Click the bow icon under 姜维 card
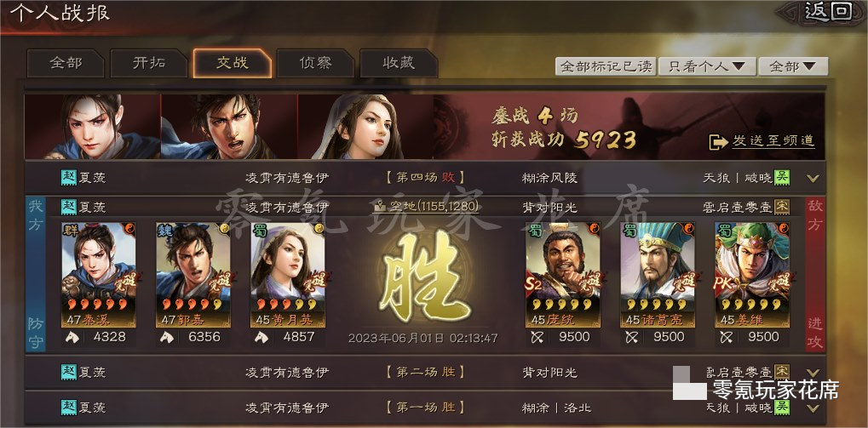This screenshot has width=868, height=428. point(726,337)
